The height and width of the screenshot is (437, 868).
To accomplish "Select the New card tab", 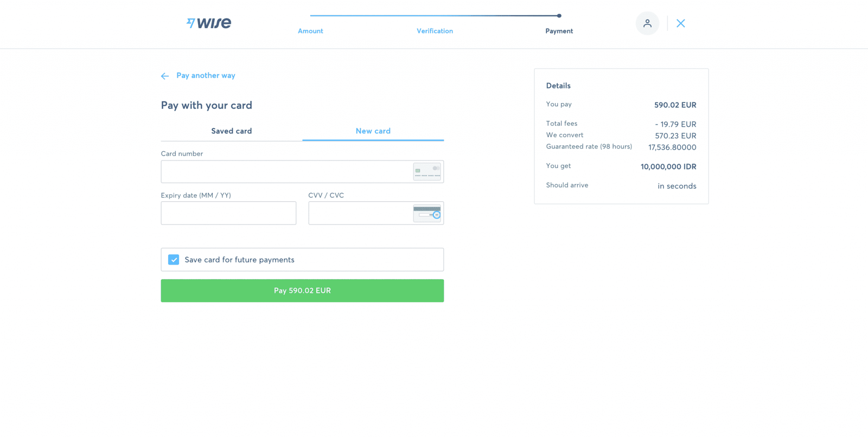I will [x=373, y=131].
